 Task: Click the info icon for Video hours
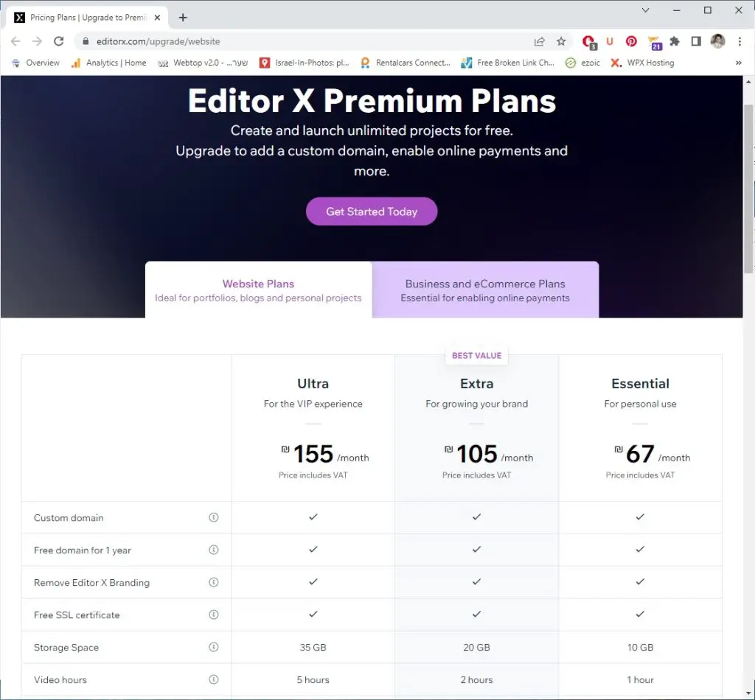(x=213, y=679)
